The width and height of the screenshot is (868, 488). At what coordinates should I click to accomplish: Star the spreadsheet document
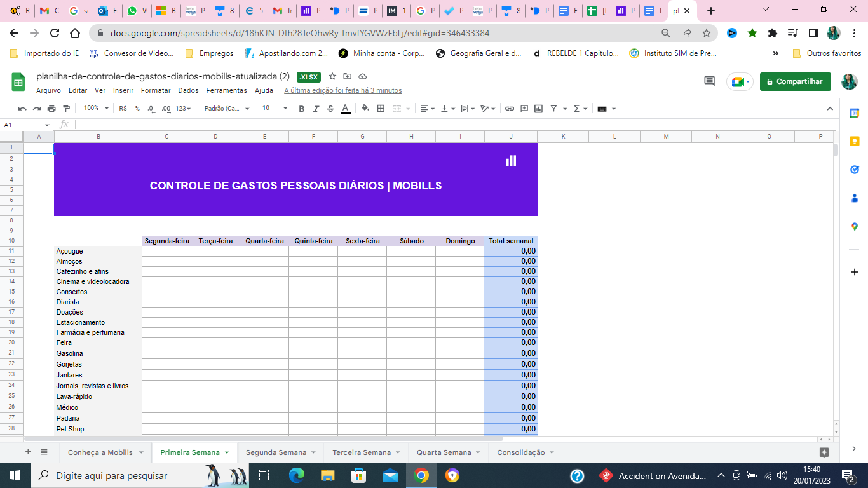point(332,76)
